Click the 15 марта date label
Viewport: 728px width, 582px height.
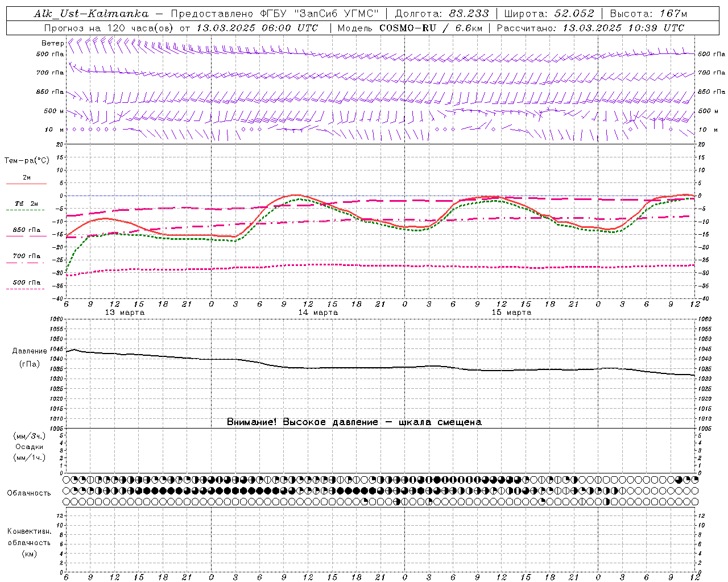(511, 313)
